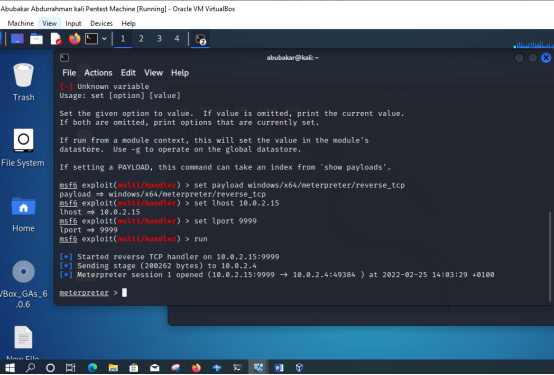Open VirtualBox from the Windows taskbar
Viewport: 554px width, 375px height.
(299, 368)
